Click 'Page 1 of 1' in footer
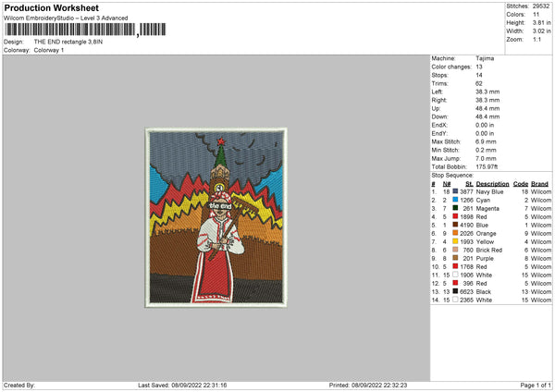The height and width of the screenshot is (392, 555). click(536, 385)
